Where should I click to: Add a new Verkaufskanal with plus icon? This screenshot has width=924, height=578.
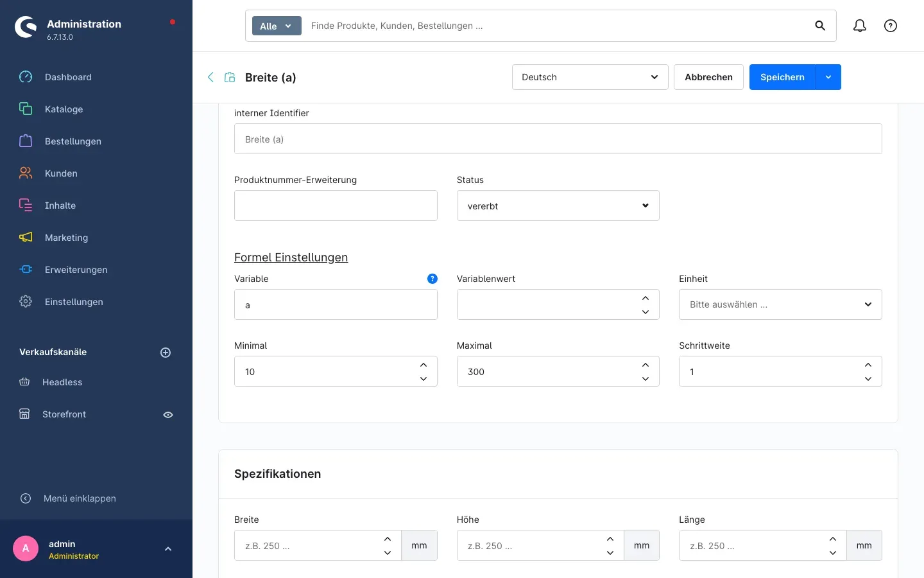point(166,353)
